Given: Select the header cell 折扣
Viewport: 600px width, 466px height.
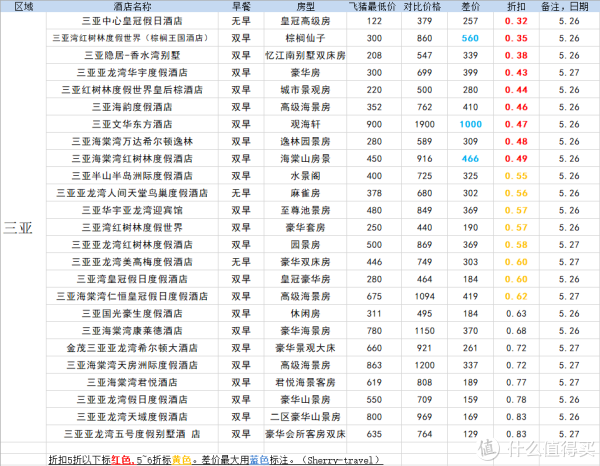Looking at the screenshot, I should [516, 6].
